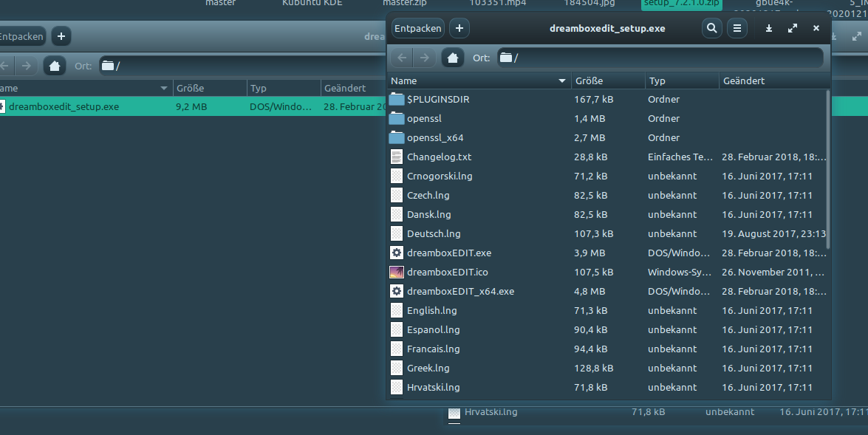Select dreamboxEDIT.exe file icon
Screen dimensions: 868x435
[397, 253]
